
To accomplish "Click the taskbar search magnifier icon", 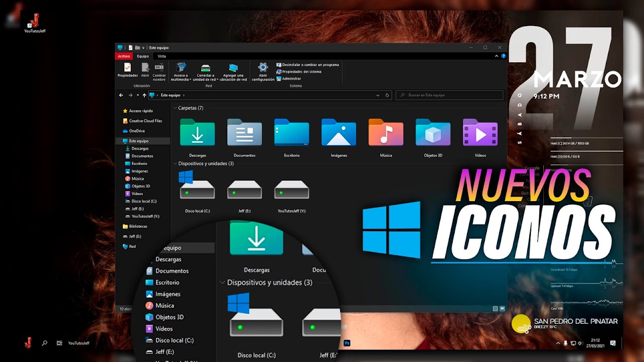I will [44, 343].
